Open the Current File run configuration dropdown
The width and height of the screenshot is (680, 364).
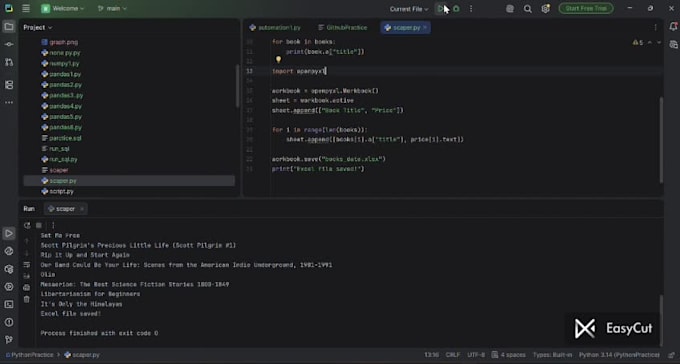[x=409, y=9]
